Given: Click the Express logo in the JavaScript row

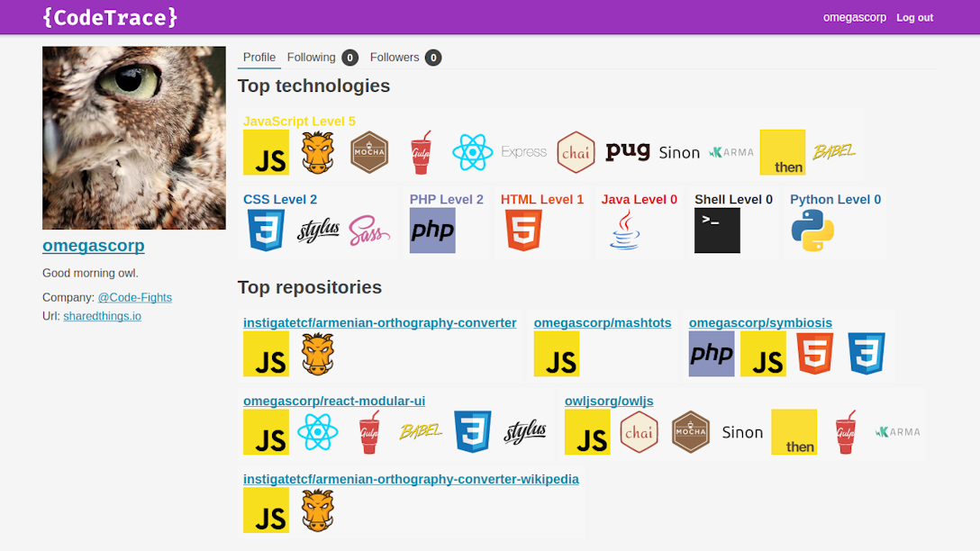Looking at the screenshot, I should (523, 152).
